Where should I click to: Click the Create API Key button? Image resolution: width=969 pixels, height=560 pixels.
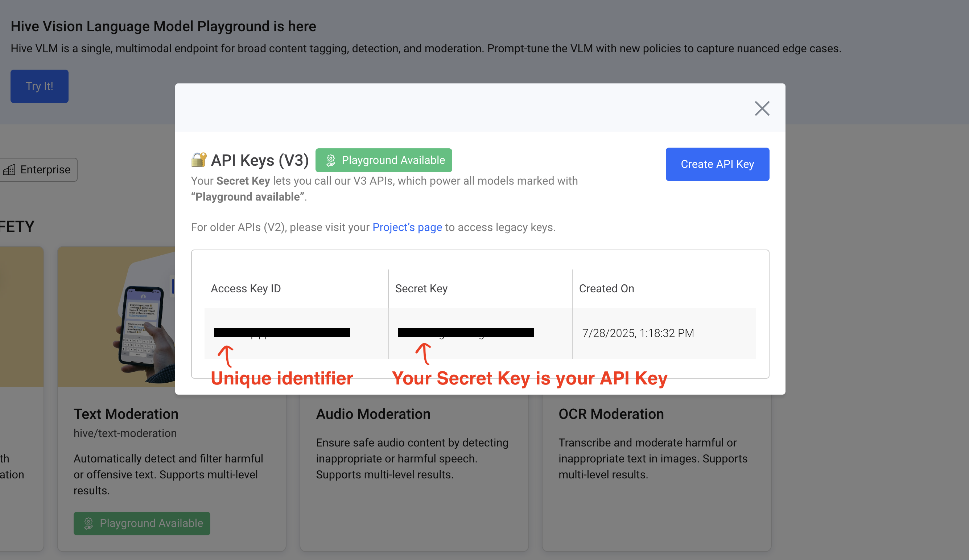[x=717, y=164]
